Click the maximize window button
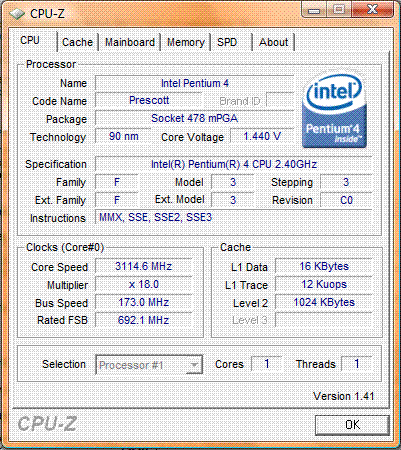 coord(339,10)
